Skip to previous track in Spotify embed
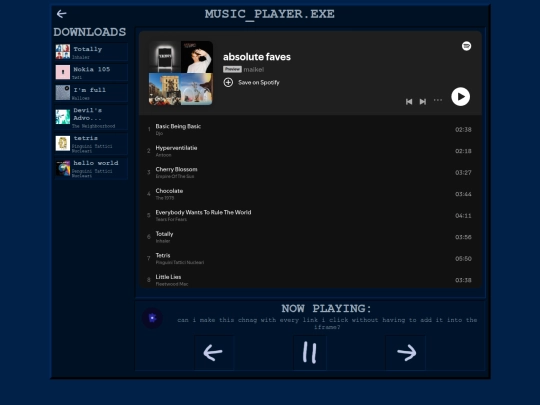 click(409, 102)
